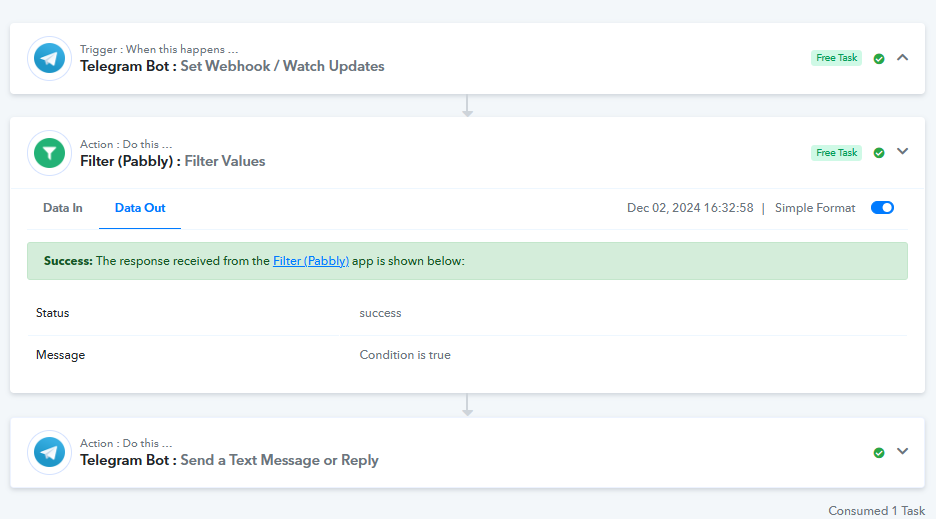The width and height of the screenshot is (936, 519).
Task: Open the Filter (Pabbly) hyperlink
Action: click(x=311, y=261)
